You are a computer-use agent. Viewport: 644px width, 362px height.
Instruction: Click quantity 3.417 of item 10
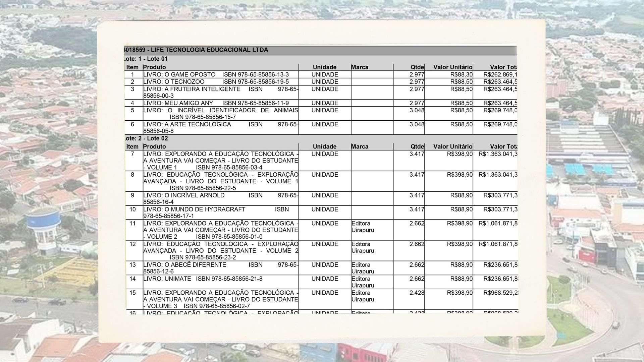417,209
